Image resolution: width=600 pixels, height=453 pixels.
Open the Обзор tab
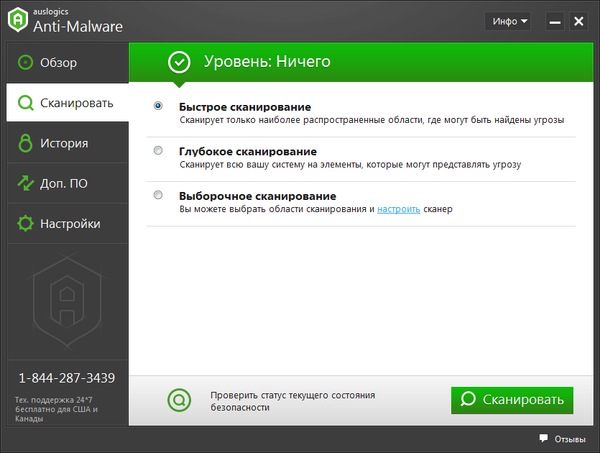pyautogui.click(x=58, y=63)
